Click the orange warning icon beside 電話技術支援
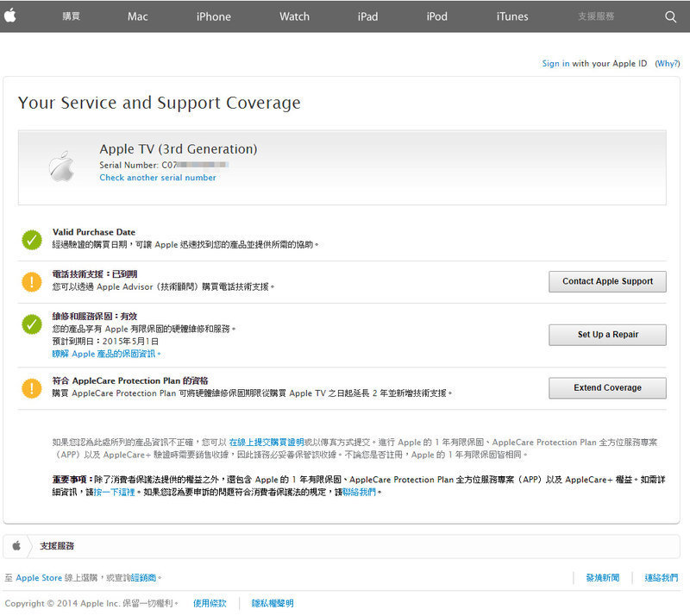Viewport: 690px width, 616px height. [x=32, y=282]
